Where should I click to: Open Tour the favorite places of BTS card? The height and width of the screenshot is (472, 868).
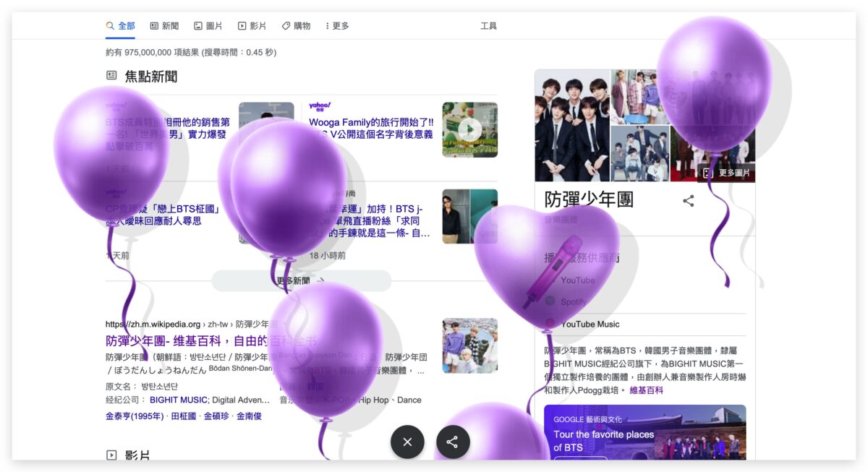(x=645, y=432)
